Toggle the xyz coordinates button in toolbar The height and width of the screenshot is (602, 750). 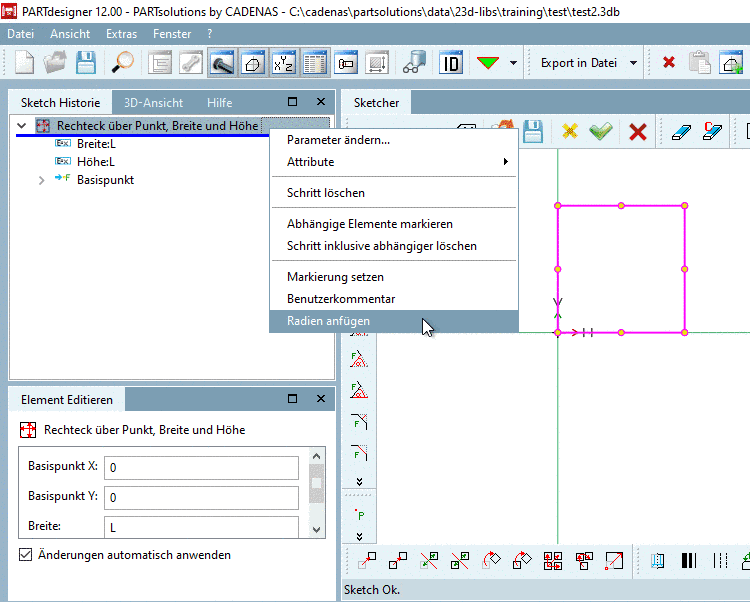pyautogui.click(x=283, y=63)
